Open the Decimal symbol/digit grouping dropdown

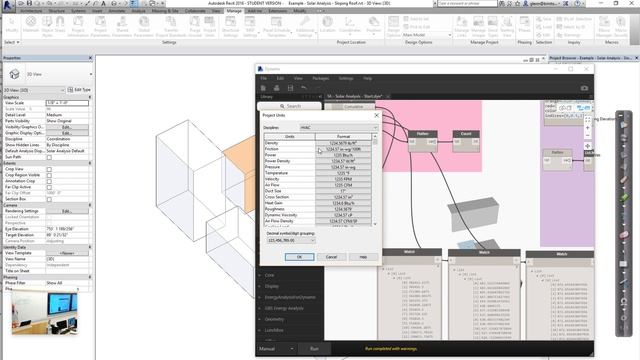(291, 240)
